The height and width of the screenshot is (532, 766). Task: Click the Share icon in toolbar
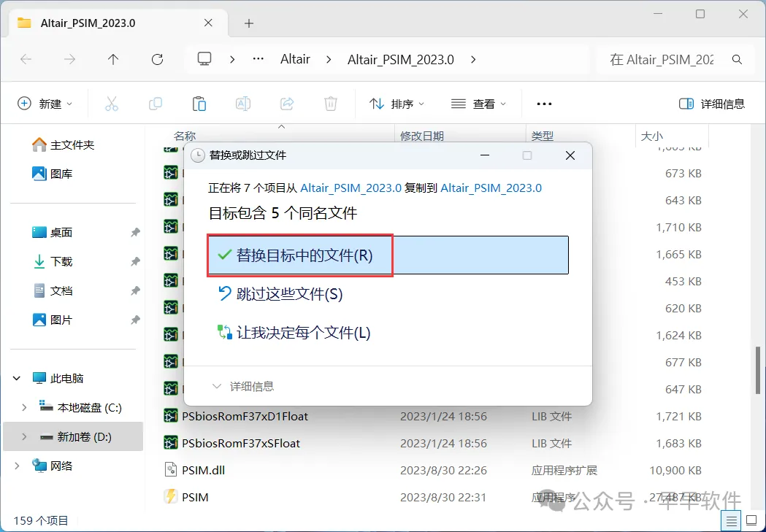coord(287,104)
